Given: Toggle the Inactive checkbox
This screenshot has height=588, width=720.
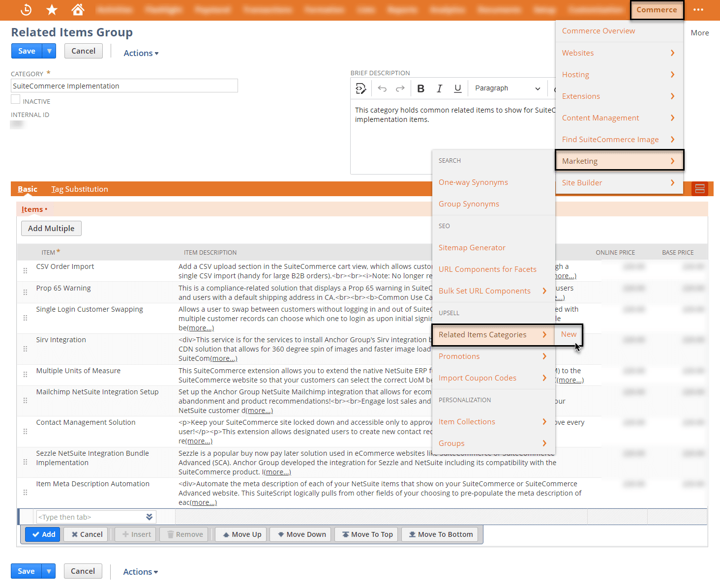Looking at the screenshot, I should click(16, 100).
